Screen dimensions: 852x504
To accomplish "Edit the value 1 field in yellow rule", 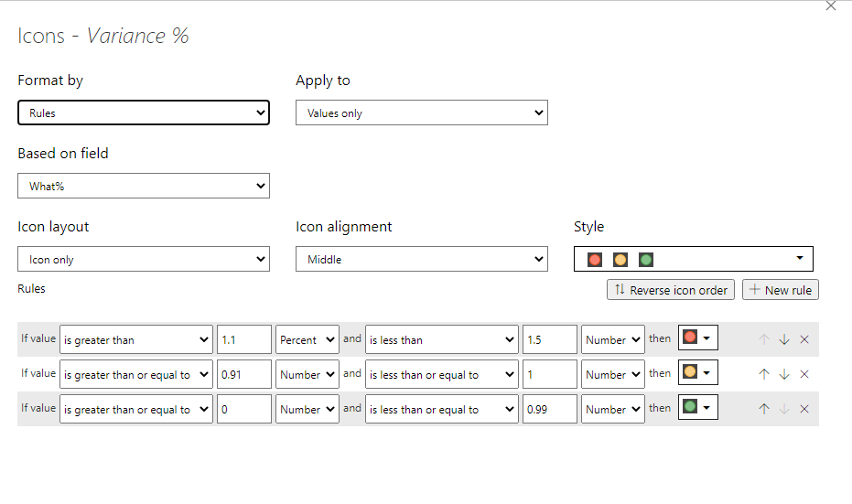I will [549, 374].
